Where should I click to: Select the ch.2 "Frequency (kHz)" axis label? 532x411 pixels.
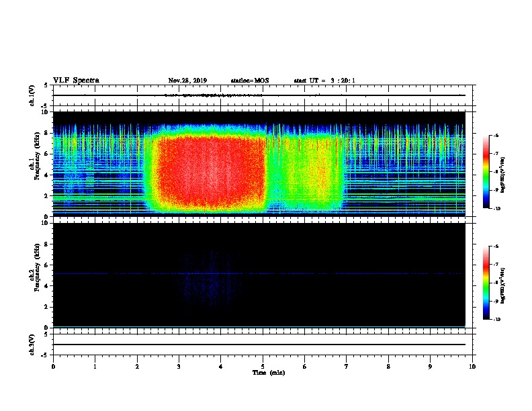coord(37,267)
